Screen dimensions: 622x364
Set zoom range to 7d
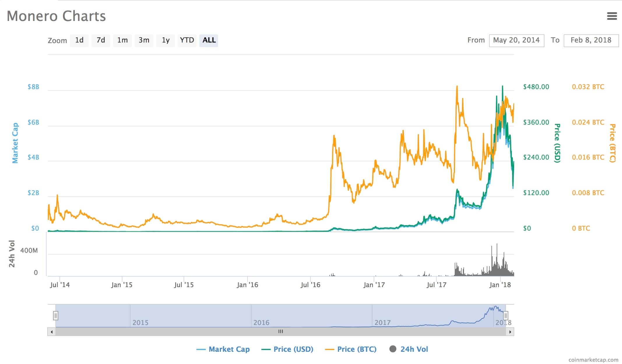(101, 40)
